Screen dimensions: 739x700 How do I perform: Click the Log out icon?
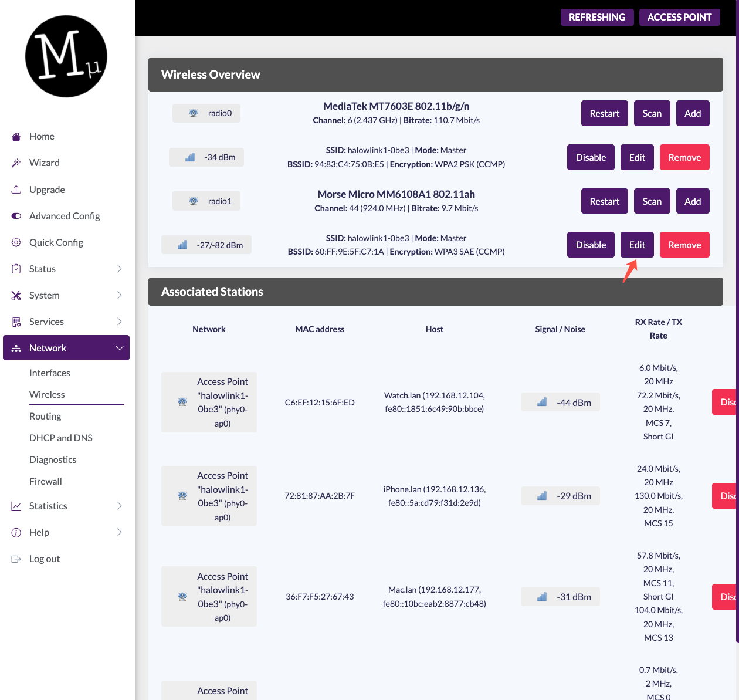tap(16, 559)
